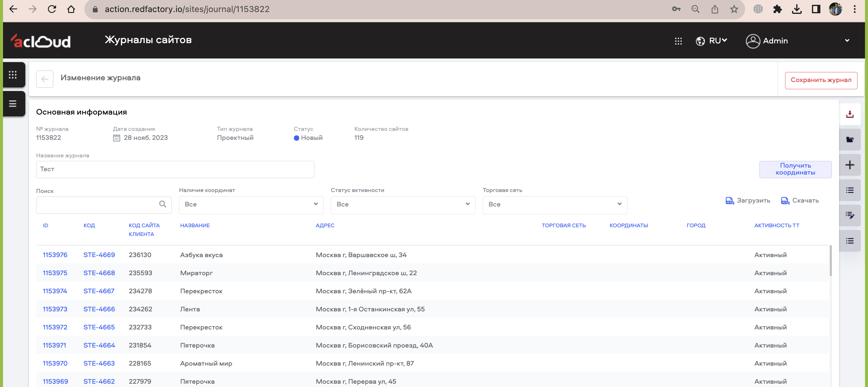Sort by КОД column header
Viewport: 868px width, 387px height.
click(x=89, y=225)
